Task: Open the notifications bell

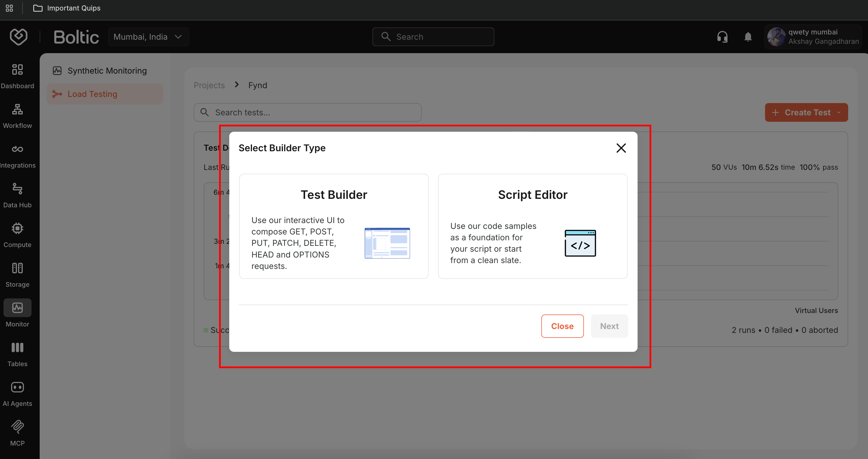Action: pyautogui.click(x=748, y=37)
